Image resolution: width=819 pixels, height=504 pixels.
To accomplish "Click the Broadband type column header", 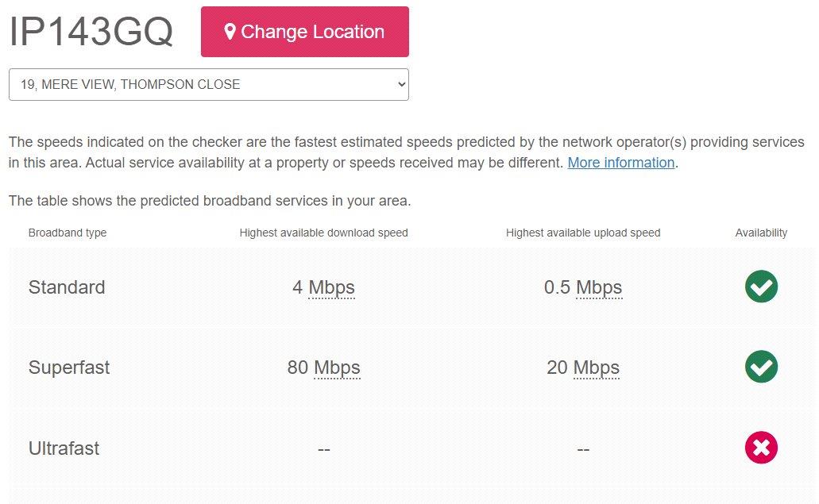I will click(x=68, y=233).
